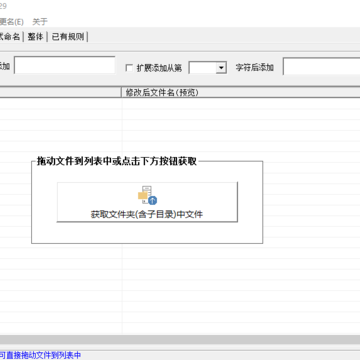This screenshot has height=360, width=360.
Task: Enable the 扩展添加从第 checkbox
Action: point(129,68)
